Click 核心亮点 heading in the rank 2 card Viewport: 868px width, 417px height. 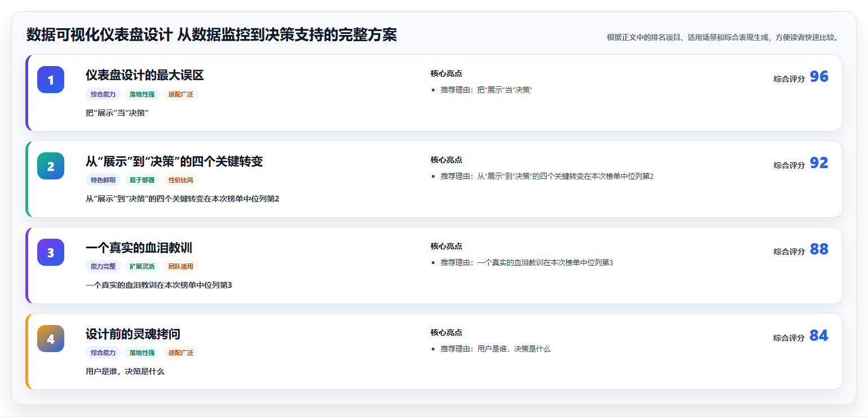click(x=446, y=160)
